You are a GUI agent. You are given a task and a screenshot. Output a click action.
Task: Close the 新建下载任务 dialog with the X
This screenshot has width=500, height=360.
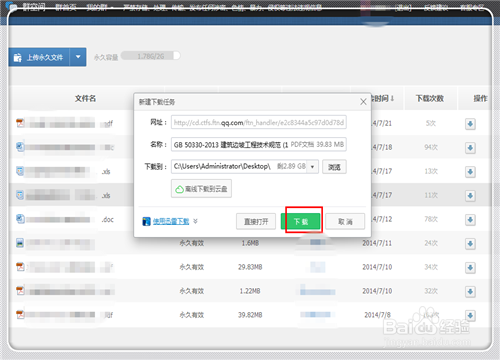tap(363, 102)
